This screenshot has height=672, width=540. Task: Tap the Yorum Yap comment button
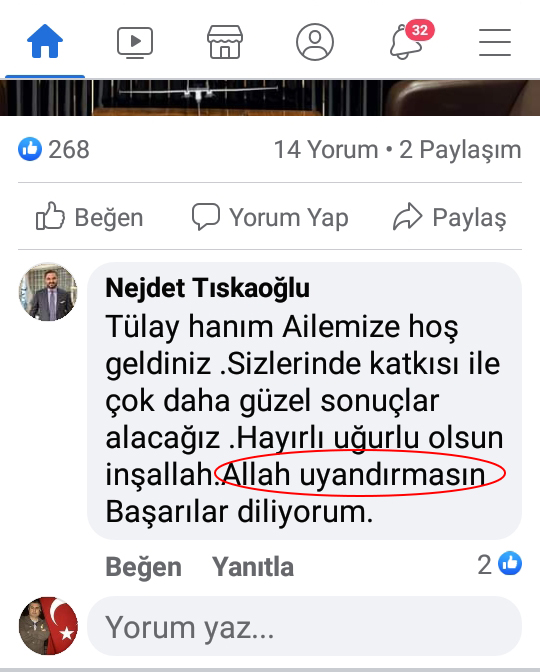pos(270,217)
